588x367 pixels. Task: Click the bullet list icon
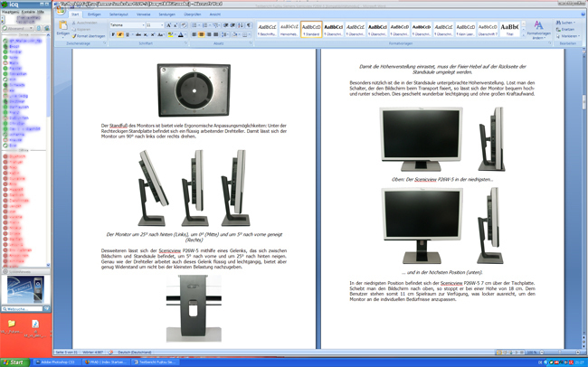[x=195, y=25]
